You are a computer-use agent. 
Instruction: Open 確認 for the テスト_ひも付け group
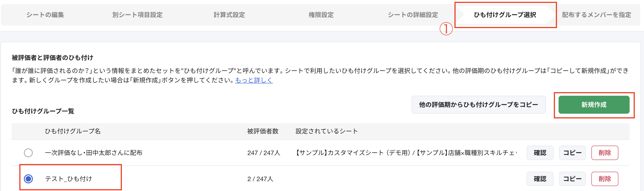pyautogui.click(x=540, y=179)
